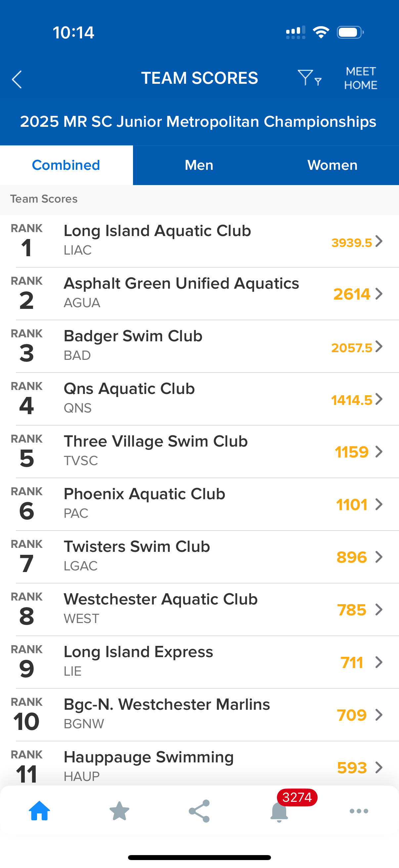Tap the share icon
This screenshot has width=399, height=868.
tap(199, 811)
